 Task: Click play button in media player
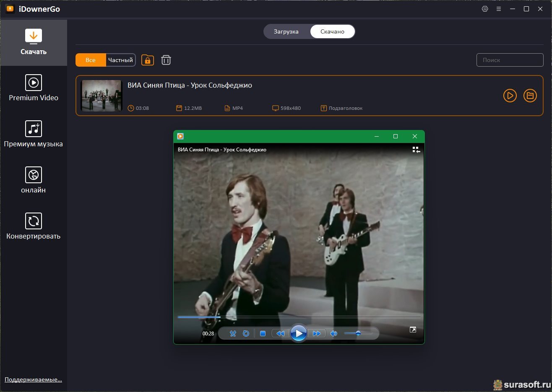[x=299, y=333]
